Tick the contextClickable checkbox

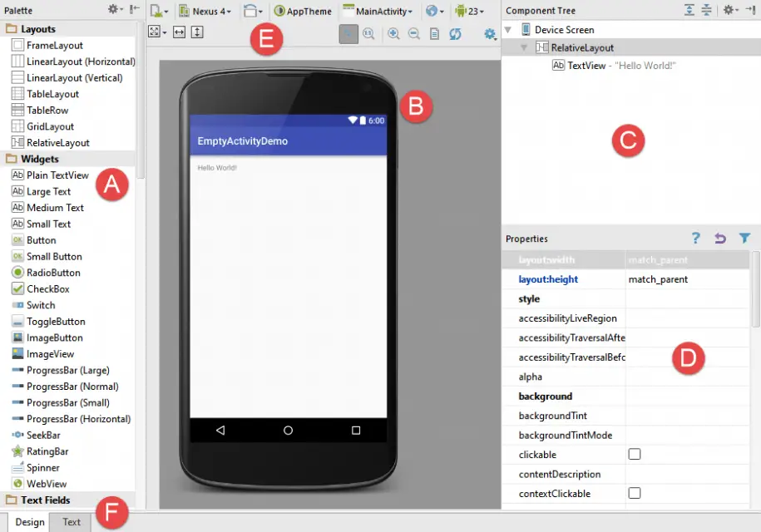pyautogui.click(x=635, y=494)
